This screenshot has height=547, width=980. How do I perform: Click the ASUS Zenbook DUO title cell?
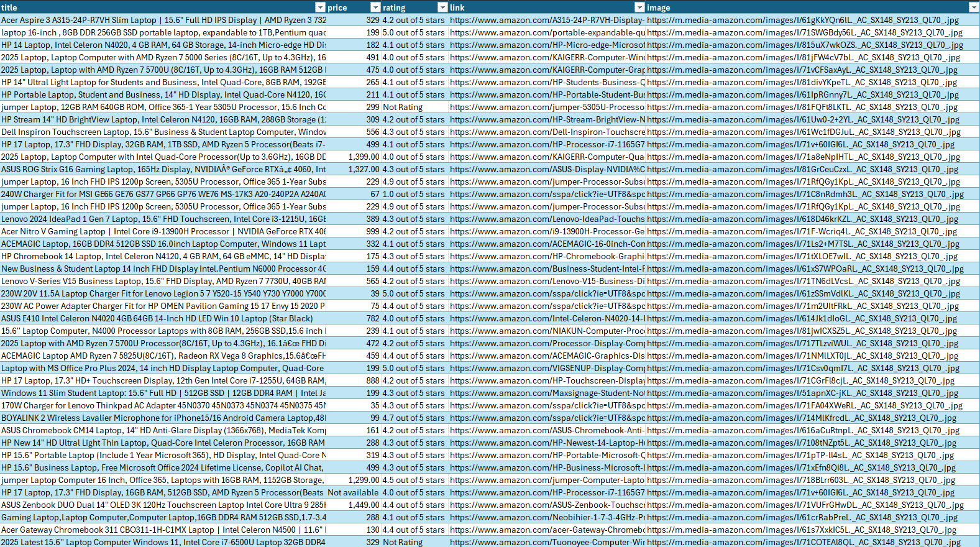[163, 505]
